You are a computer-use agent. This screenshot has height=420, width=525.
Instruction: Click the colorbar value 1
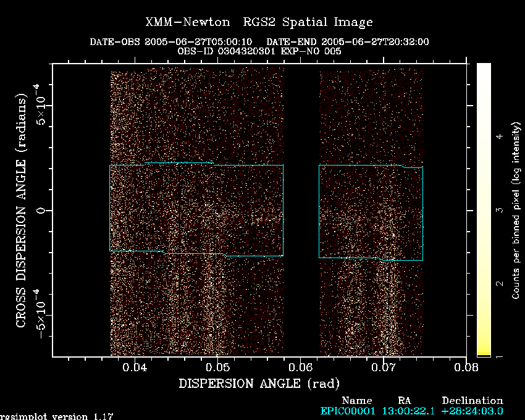pos(500,356)
